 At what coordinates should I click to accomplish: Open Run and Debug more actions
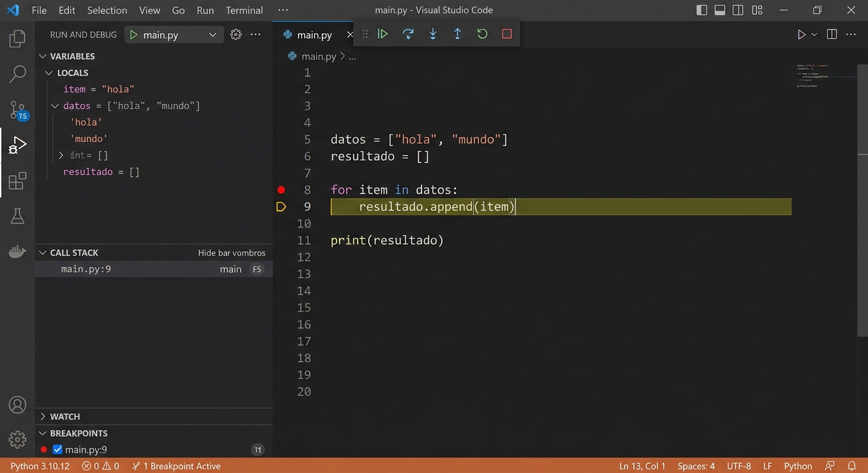[x=256, y=35]
